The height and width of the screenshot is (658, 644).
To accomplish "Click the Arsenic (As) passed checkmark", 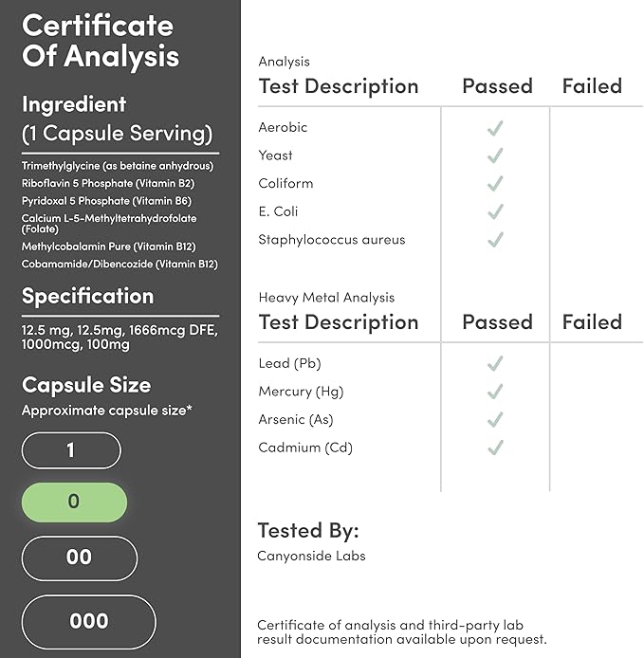I will coord(494,419).
